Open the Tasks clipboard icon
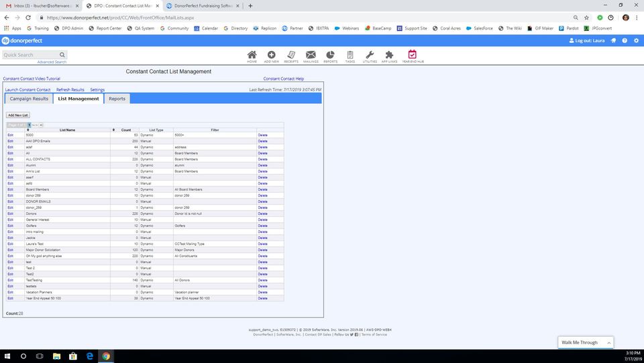This screenshot has height=363, width=644. pyautogui.click(x=350, y=56)
